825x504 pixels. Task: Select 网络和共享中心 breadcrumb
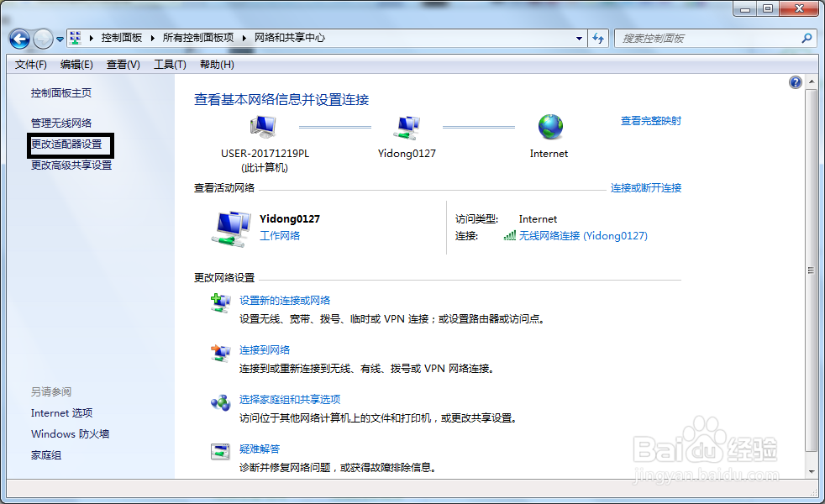click(290, 38)
